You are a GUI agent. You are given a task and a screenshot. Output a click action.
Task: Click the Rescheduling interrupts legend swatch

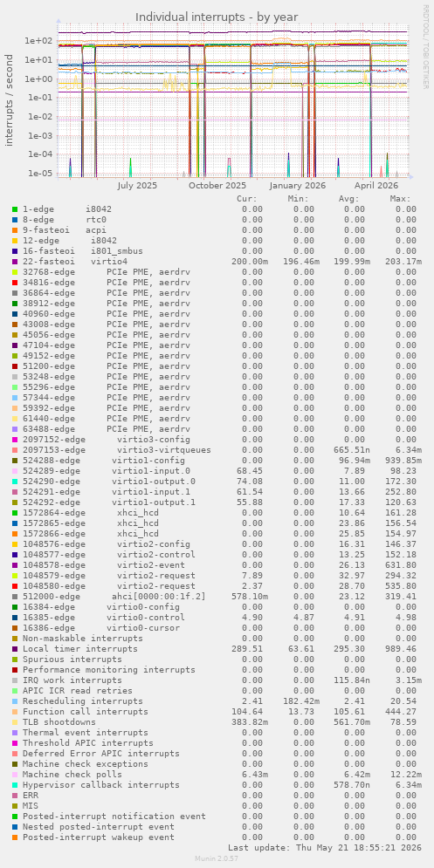click(x=15, y=701)
